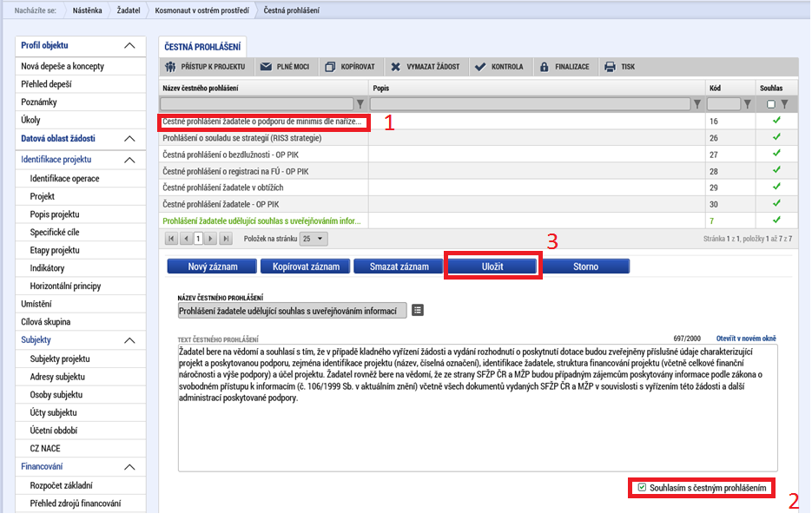The width and height of the screenshot is (812, 520).
Task: Click the Název čestného prohlášení filter field
Action: click(x=257, y=104)
